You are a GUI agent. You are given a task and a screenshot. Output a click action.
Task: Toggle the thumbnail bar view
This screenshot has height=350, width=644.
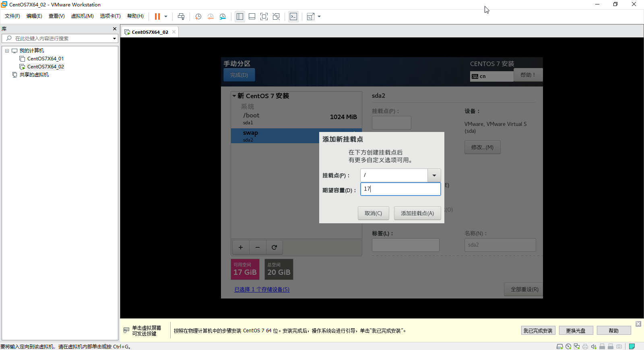point(252,16)
